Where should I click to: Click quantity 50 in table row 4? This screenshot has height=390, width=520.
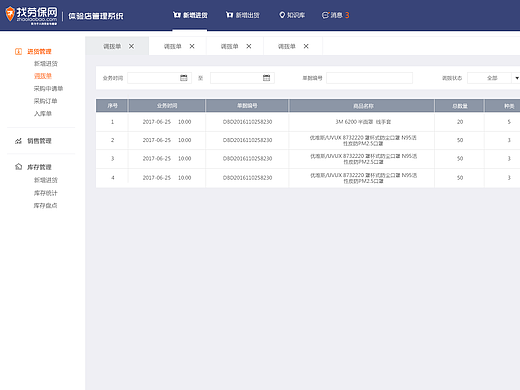click(x=460, y=178)
